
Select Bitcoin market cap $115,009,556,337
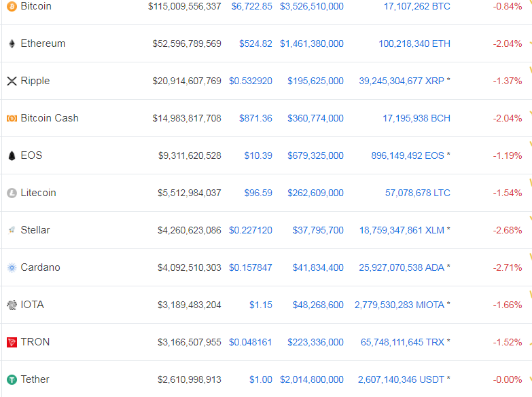[x=185, y=6]
